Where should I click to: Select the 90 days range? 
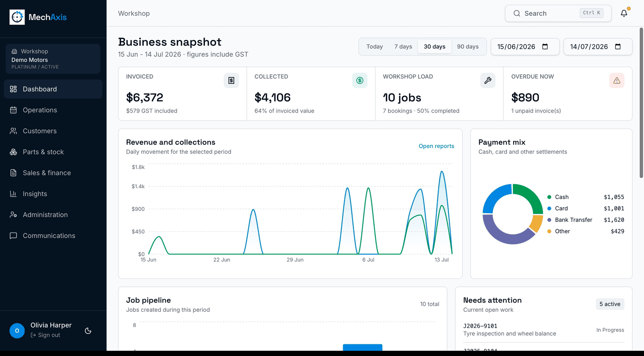coord(468,47)
